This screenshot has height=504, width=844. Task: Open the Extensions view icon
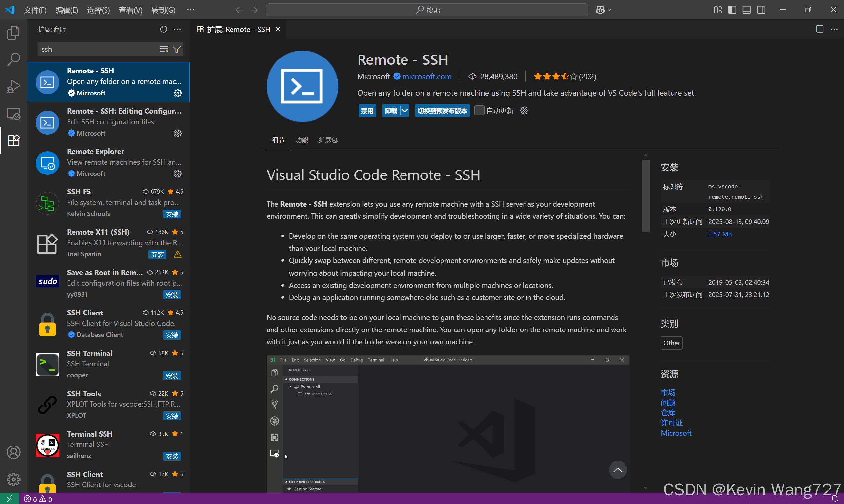pyautogui.click(x=13, y=140)
